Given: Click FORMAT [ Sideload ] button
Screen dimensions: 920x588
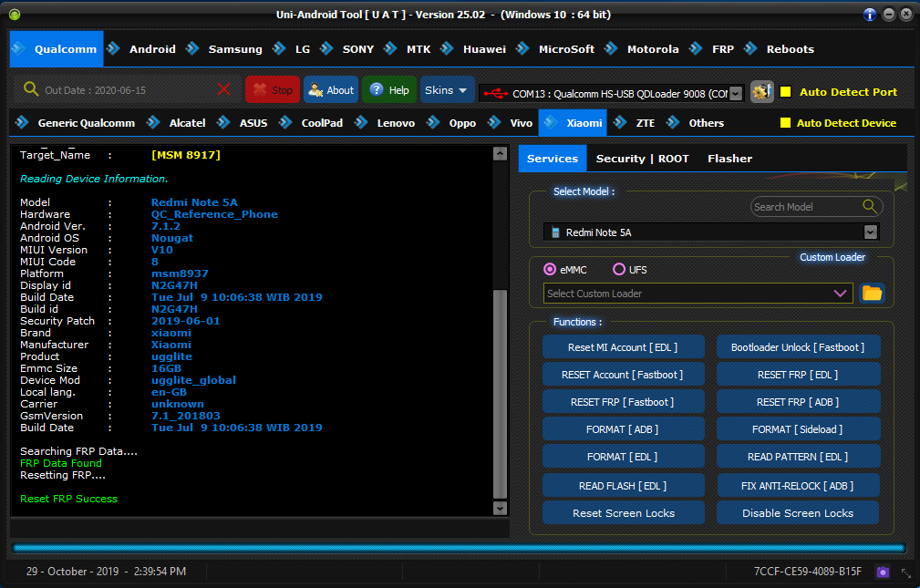Looking at the screenshot, I should (798, 429).
